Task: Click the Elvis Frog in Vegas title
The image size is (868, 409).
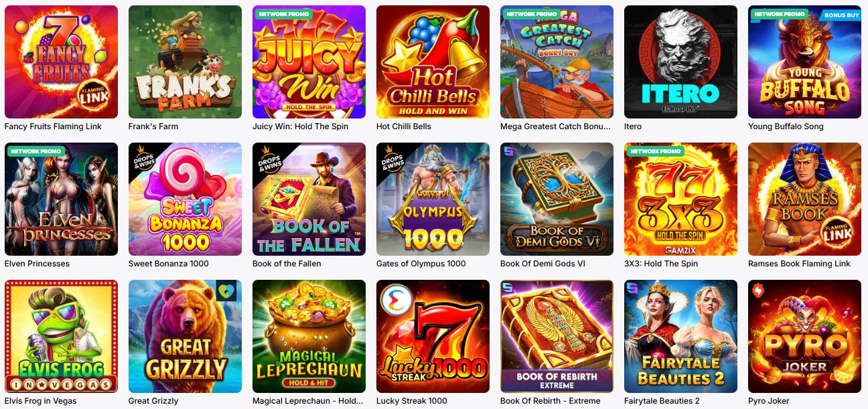Action: coord(41,401)
